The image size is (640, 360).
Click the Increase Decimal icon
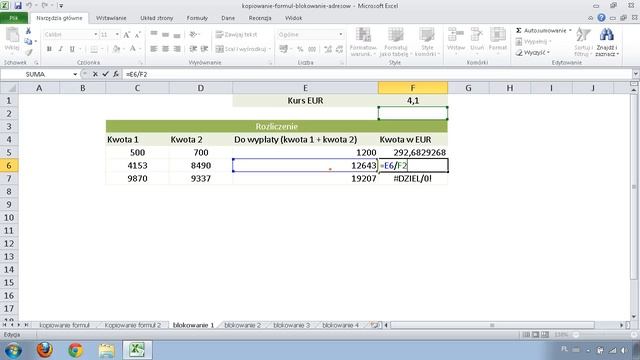coord(328,49)
